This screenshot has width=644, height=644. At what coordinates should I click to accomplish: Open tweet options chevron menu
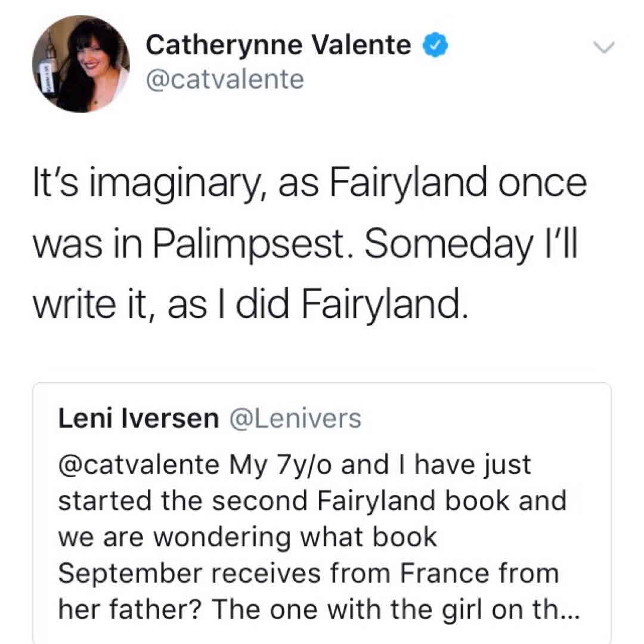(x=605, y=48)
